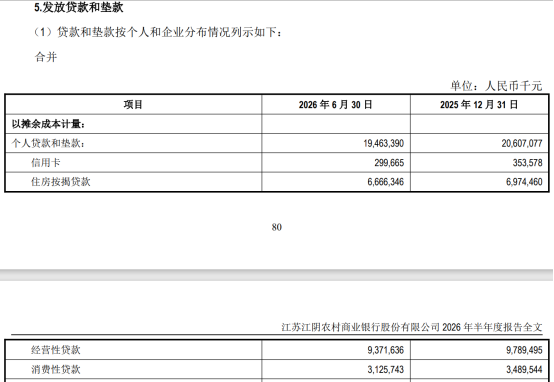The width and height of the screenshot is (554, 382).
Task: Click the heading 5.发放贷款和垫款
Action: pos(78,7)
